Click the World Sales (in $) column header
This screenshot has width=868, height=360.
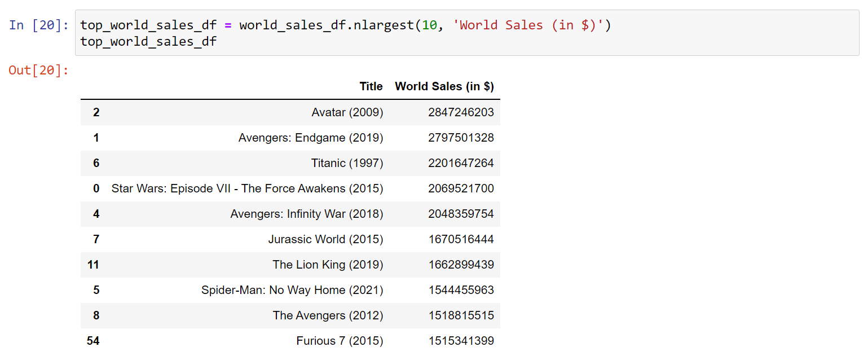coord(444,86)
